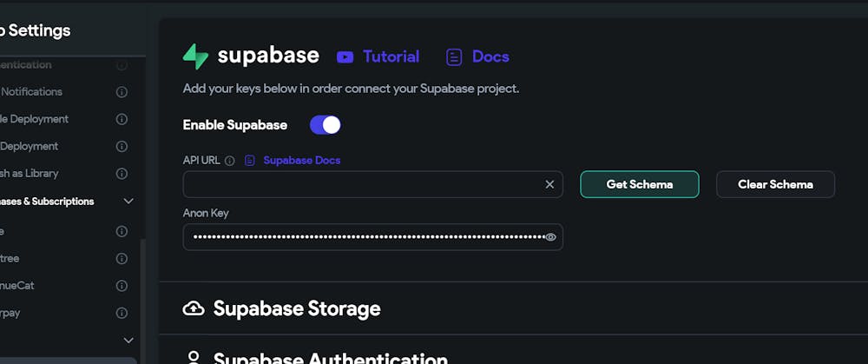Image resolution: width=868 pixels, height=364 pixels.
Task: Expand the chevron below Razorpay item
Action: coord(128,341)
